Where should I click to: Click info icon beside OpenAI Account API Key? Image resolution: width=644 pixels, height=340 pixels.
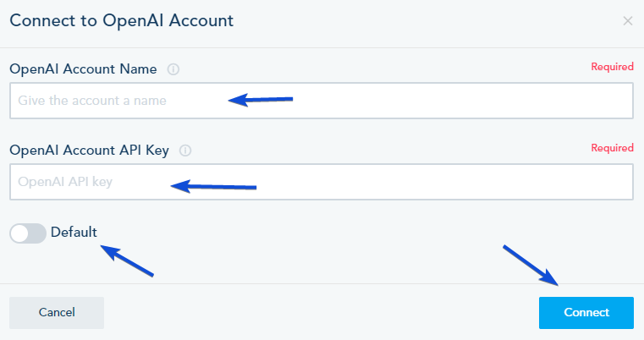tap(185, 151)
